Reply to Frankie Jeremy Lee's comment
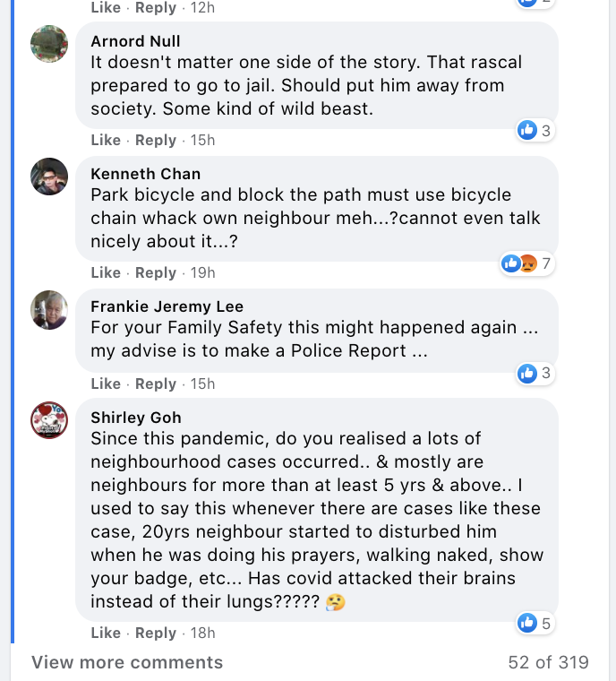The height and width of the screenshot is (681, 616). (156, 384)
